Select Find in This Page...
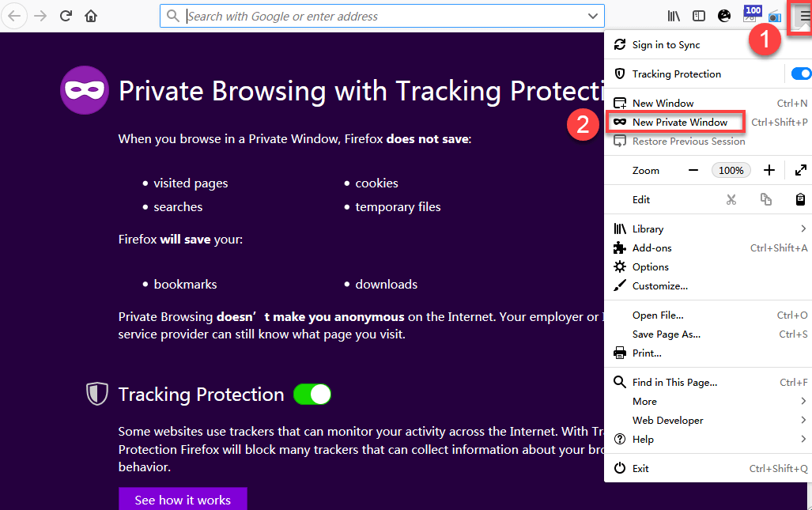The width and height of the screenshot is (812, 510). (x=708, y=383)
